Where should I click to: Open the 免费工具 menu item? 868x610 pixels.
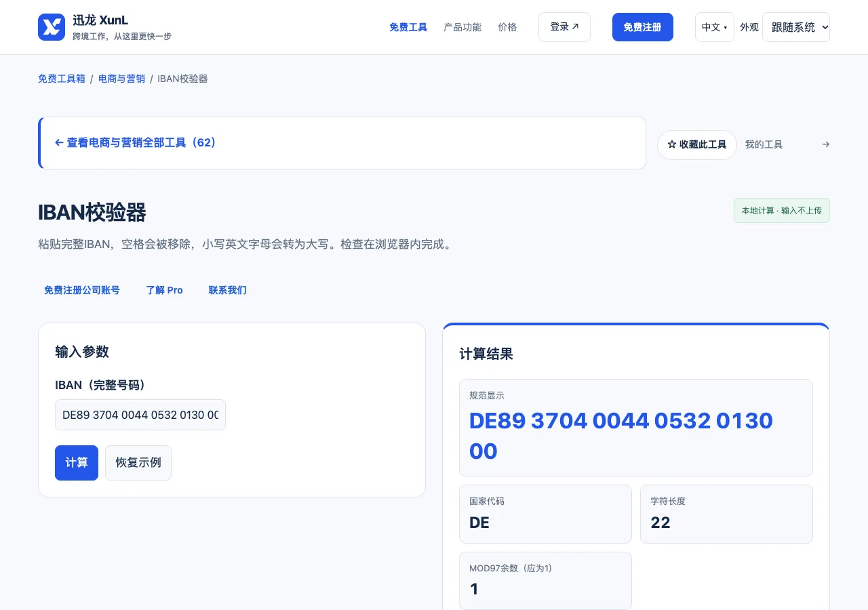click(x=408, y=27)
